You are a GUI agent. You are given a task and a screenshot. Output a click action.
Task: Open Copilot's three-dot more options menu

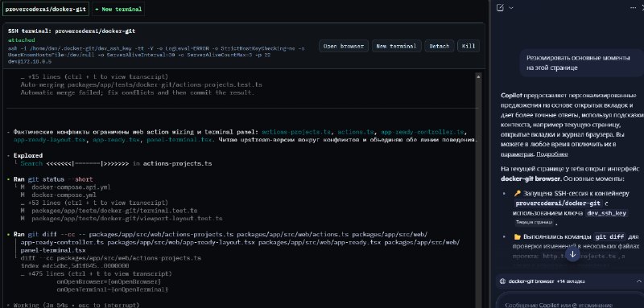click(633, 7)
